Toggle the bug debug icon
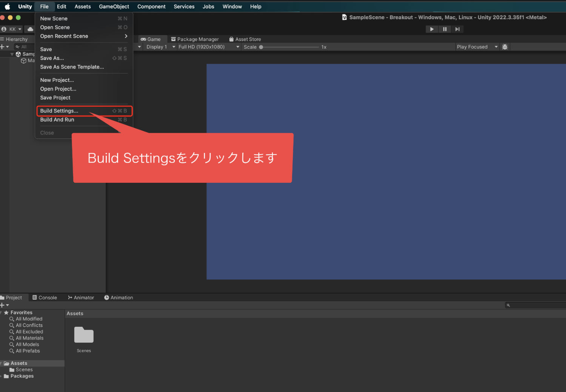 (505, 47)
